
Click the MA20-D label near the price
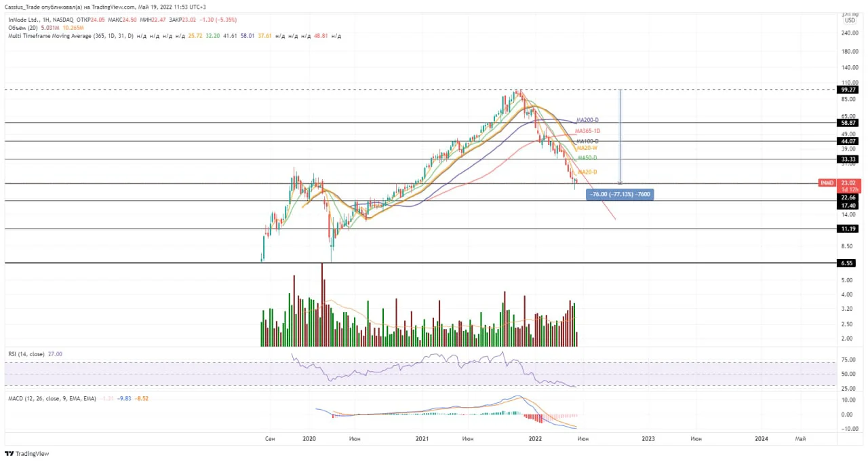587,172
